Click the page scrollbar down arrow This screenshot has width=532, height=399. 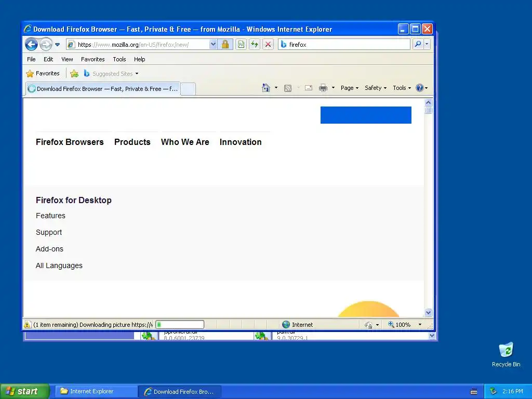(x=428, y=312)
